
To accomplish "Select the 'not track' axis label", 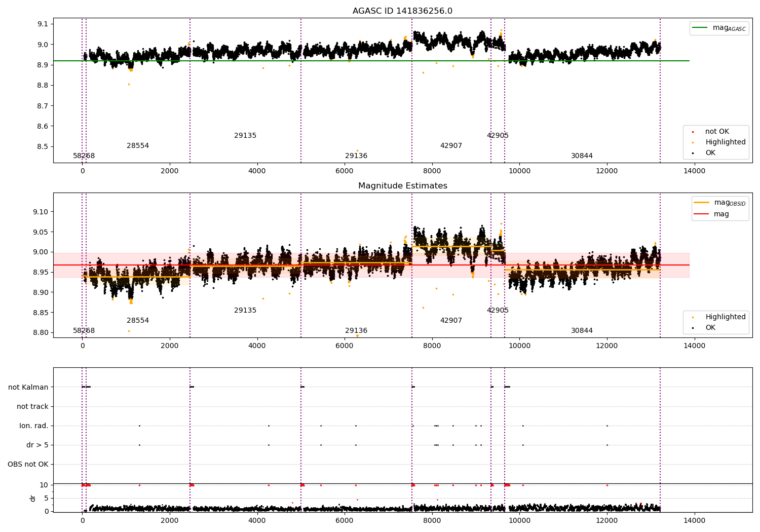I will click(32, 406).
